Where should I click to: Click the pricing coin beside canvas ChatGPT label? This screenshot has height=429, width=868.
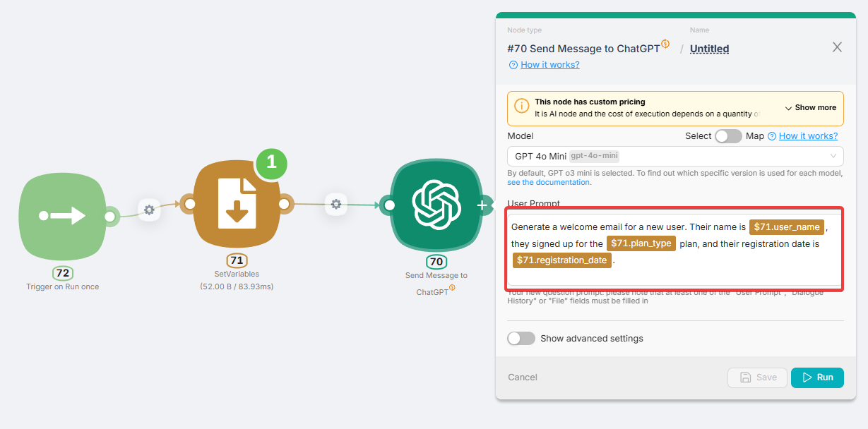coord(452,287)
